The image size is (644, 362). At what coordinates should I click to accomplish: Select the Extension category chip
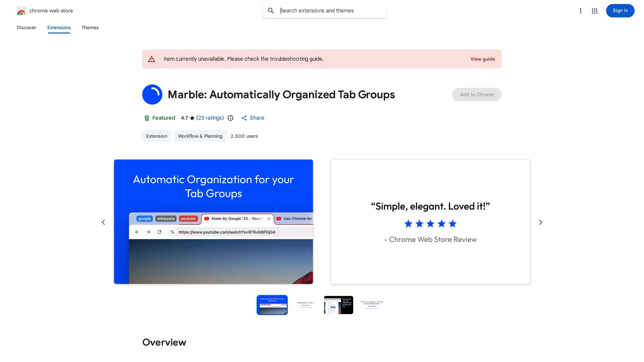coord(157,136)
